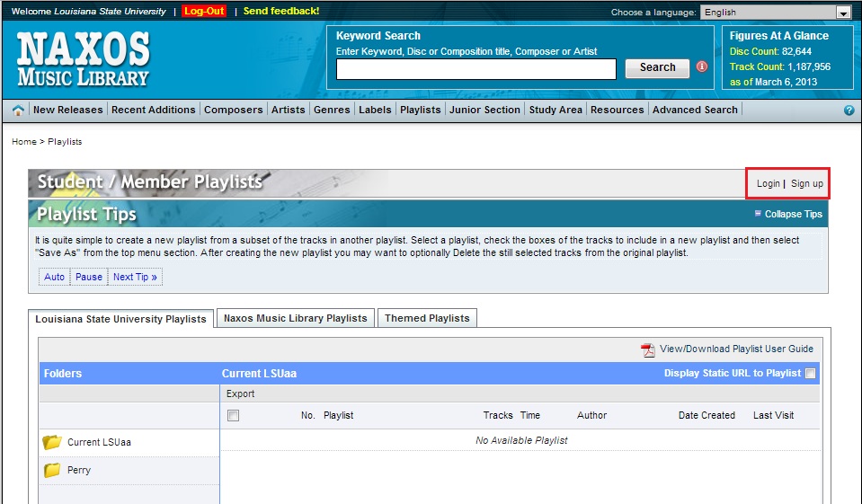The image size is (862, 504).
Task: Open Recent Additions menu item
Action: click(x=154, y=110)
